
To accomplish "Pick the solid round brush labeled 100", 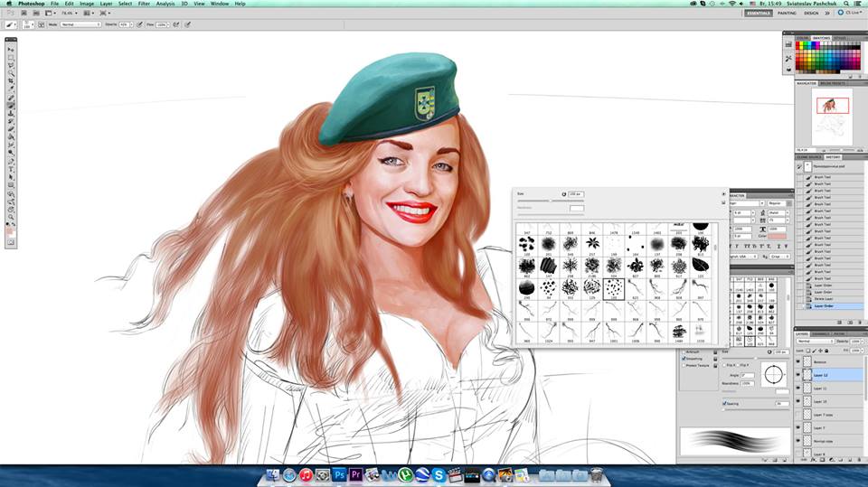I will (x=700, y=228).
